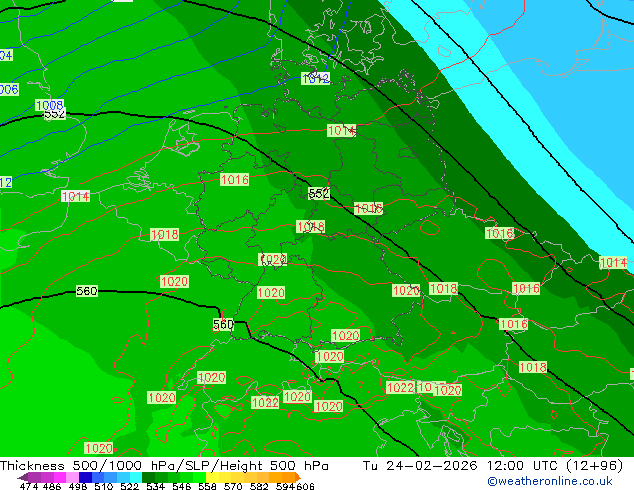The image size is (634, 490).
Task: Click the '582' legend value
Action: [259, 486]
